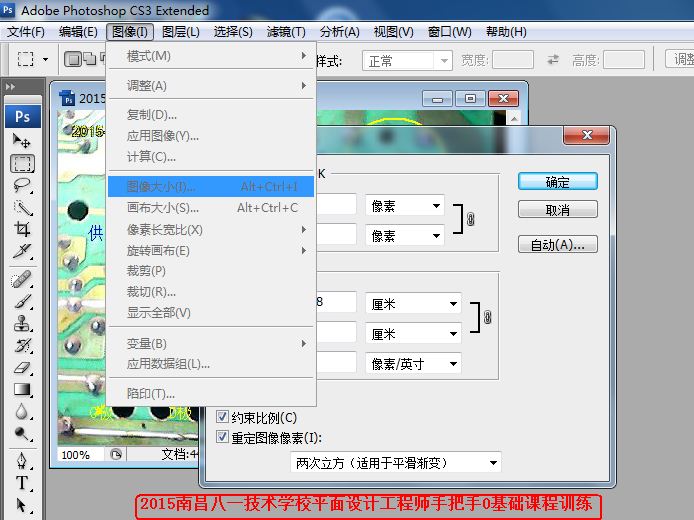Select the Brush tool
694x520 pixels.
point(22,301)
